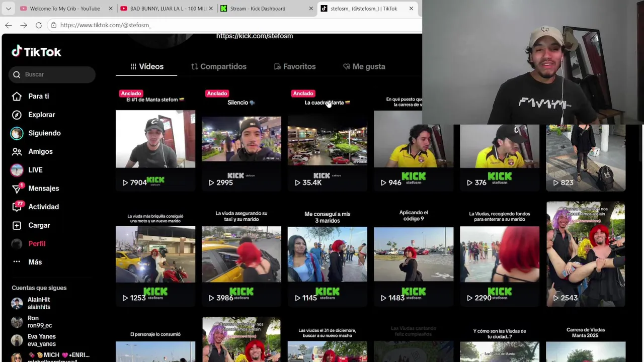Open Siguiendo avatar icon
The image size is (644, 362).
tap(17, 133)
